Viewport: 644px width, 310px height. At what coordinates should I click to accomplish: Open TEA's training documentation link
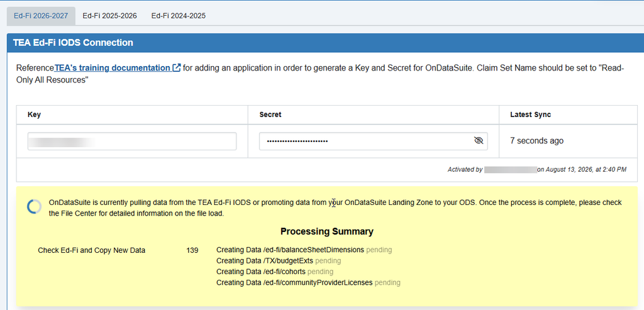point(112,68)
